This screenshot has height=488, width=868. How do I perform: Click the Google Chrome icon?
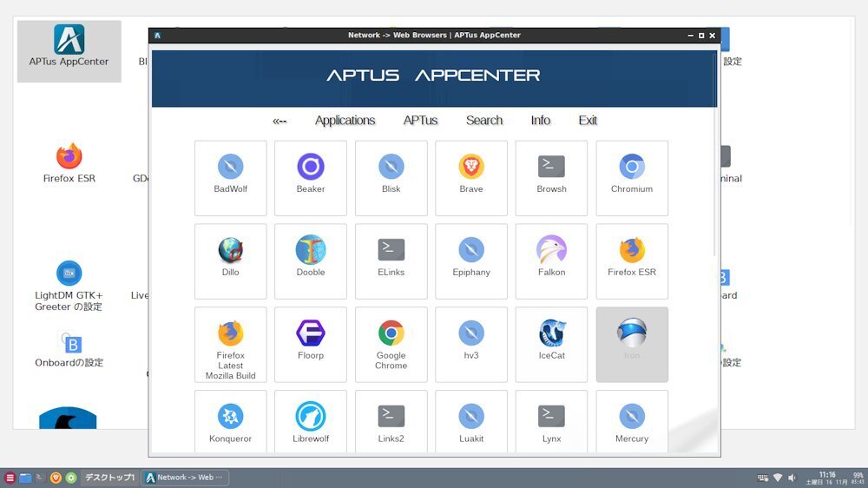[x=391, y=334]
